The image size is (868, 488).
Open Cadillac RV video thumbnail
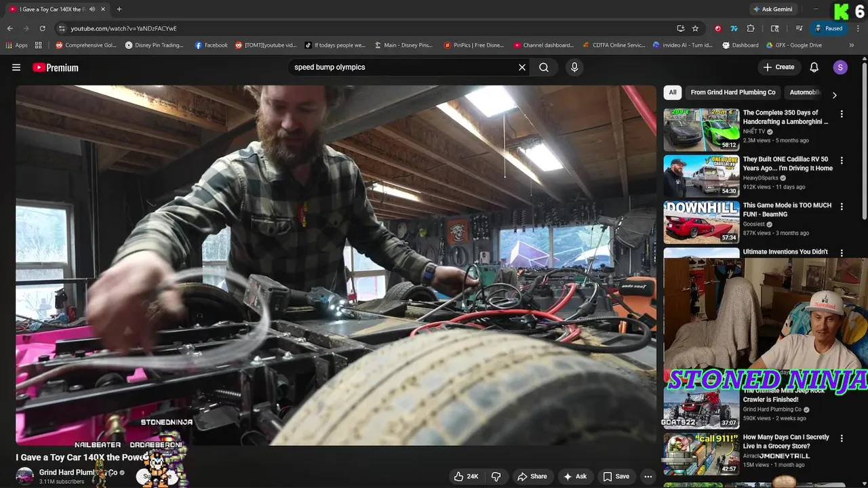pos(701,176)
